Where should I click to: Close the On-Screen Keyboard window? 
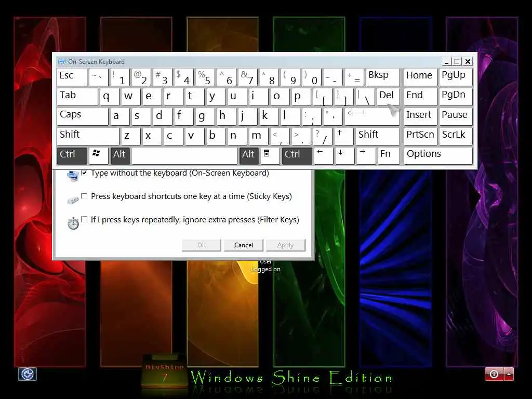point(468,62)
